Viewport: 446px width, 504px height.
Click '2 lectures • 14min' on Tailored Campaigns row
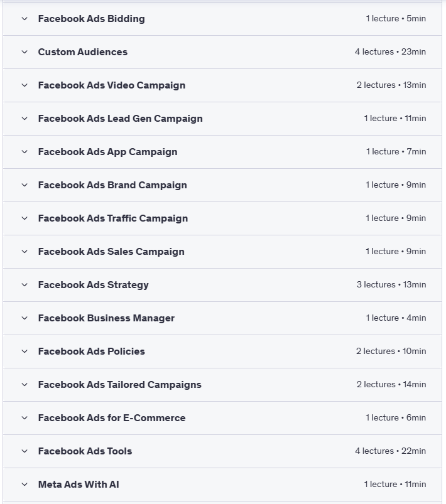[x=391, y=385]
